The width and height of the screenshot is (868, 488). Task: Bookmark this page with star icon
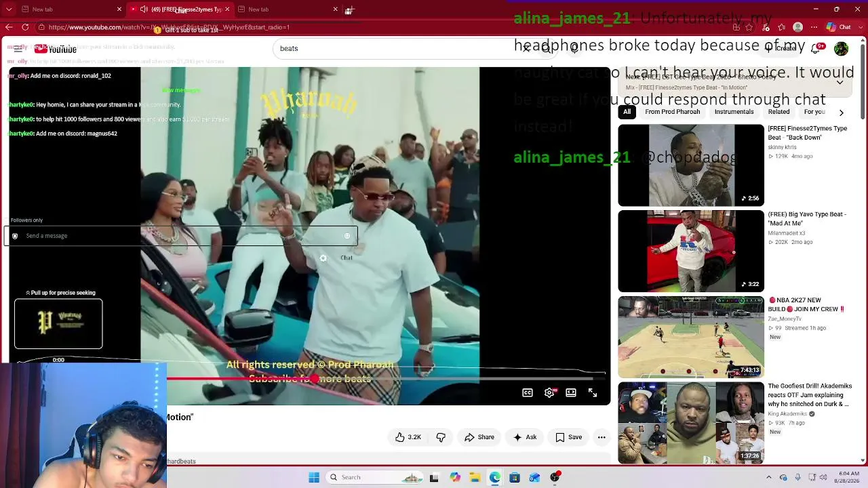[x=749, y=27]
